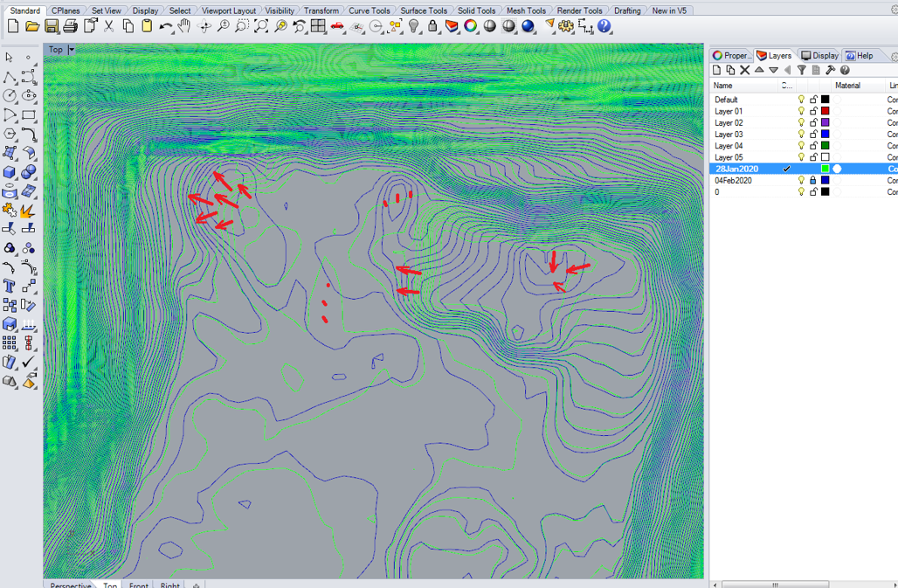Click the color wheel Object Properties icon
The height and width of the screenshot is (588, 898).
(x=470, y=26)
